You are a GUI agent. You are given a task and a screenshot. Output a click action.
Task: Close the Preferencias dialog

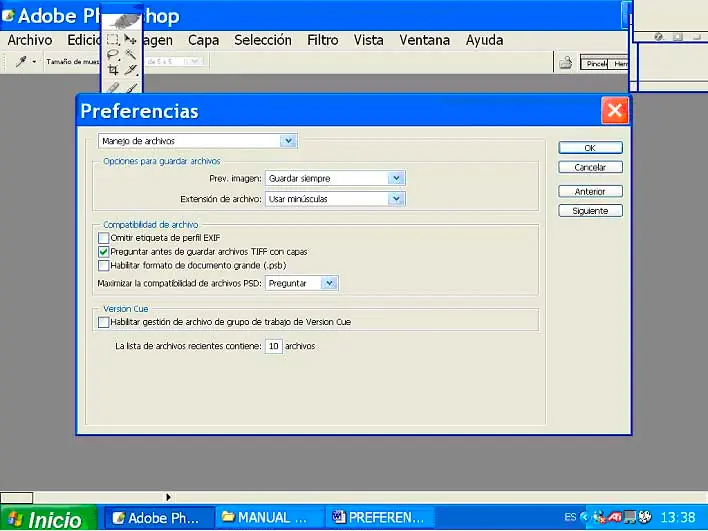pos(614,110)
